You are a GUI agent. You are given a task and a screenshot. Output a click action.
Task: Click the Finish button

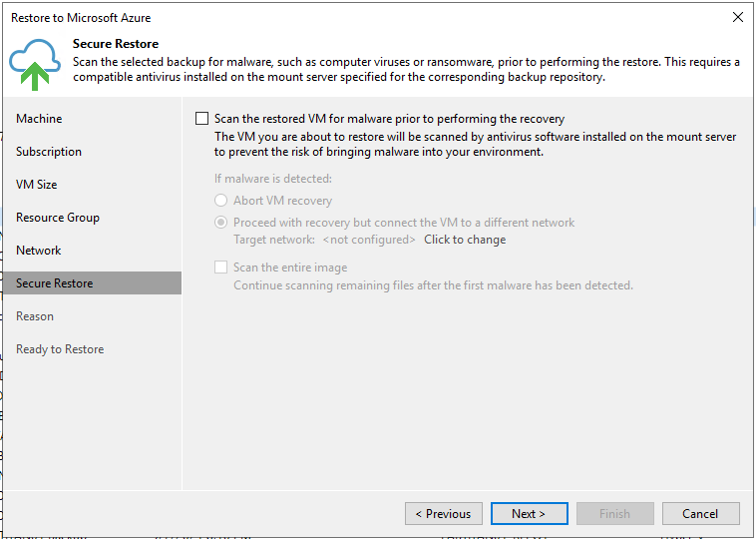614,513
